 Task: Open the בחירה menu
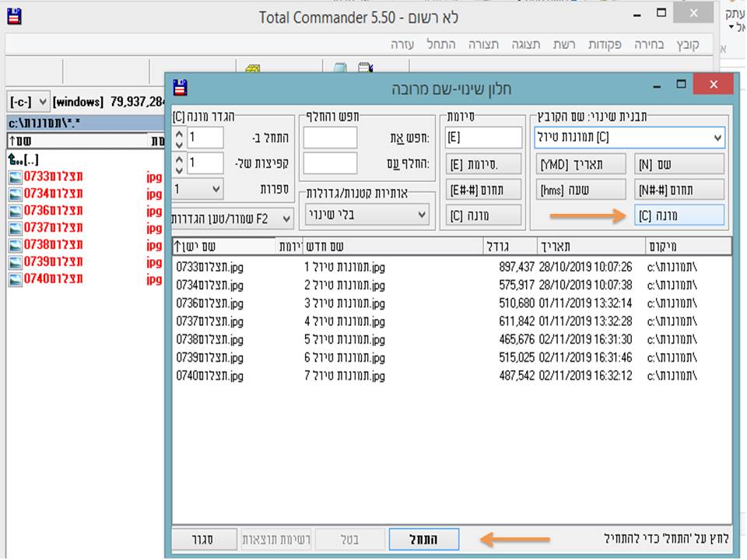pos(649,44)
